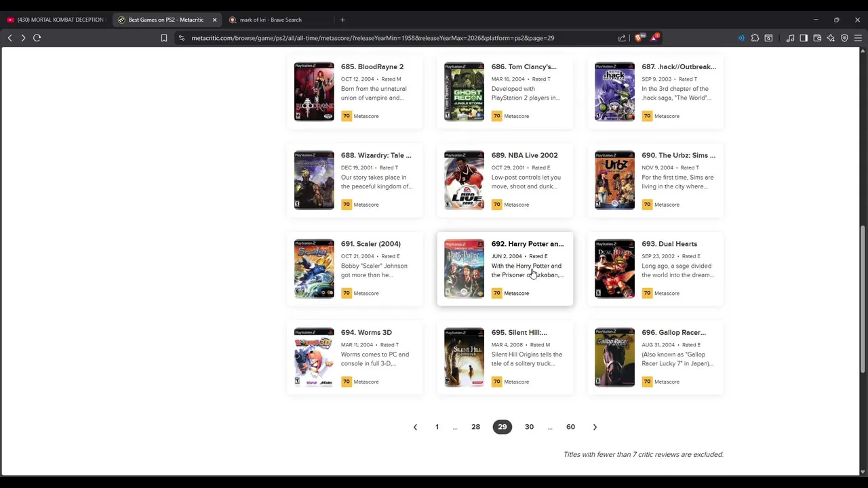Click the blue sound waves toolbar icon
Screen dimensions: 868x488
pyautogui.click(x=741, y=38)
